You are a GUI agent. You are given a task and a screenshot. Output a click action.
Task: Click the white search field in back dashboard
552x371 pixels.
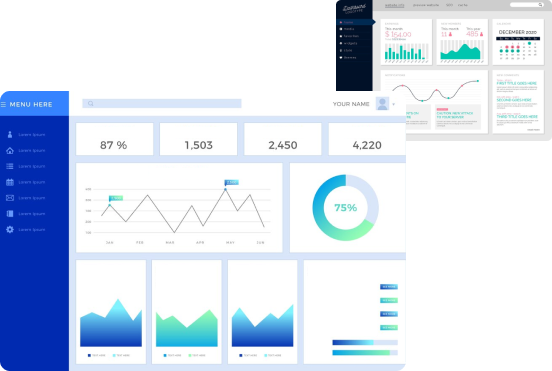pyautogui.click(x=527, y=5)
